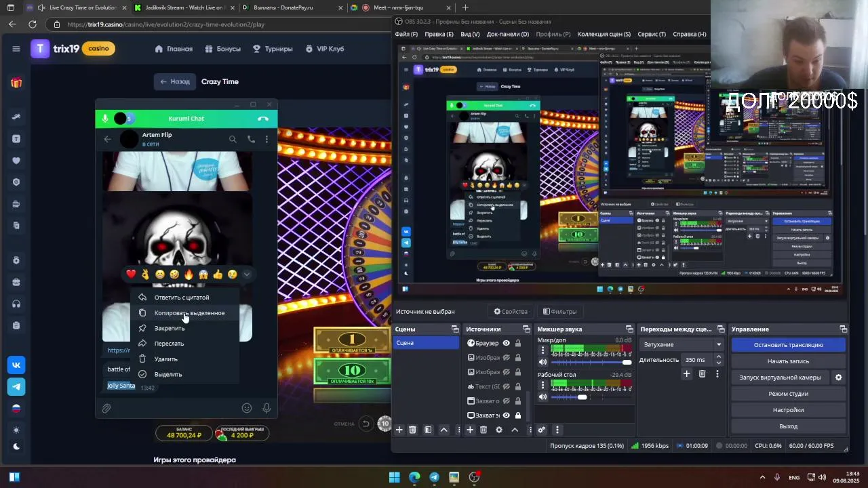Screen dimensions: 868x488
Task: React with red heart emoji
Action: [131, 274]
